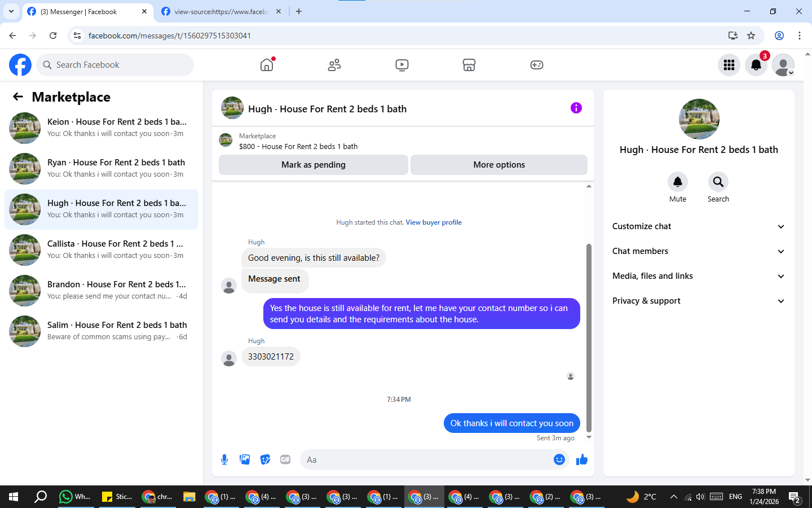Image resolution: width=812 pixels, height=508 pixels.
Task: Click 'Ok thanks i will contact you soon' bubble
Action: 512,423
